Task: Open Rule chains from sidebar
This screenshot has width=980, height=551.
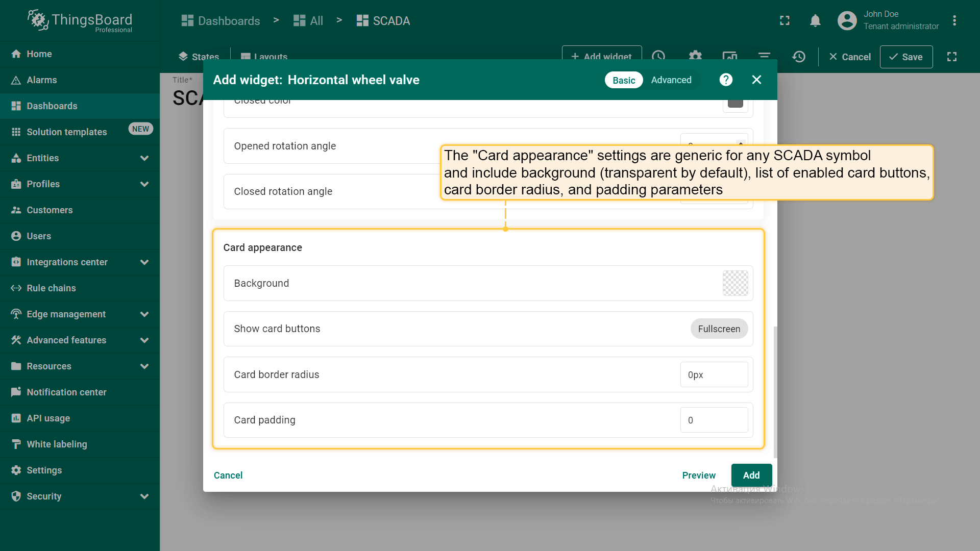Action: [51, 288]
